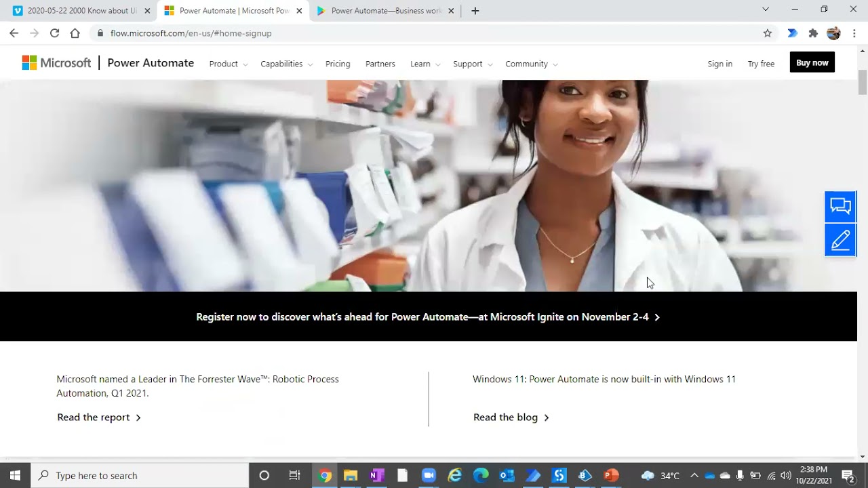Open the Extensions puzzle-piece menu
The image size is (868, 488).
pyautogui.click(x=813, y=33)
